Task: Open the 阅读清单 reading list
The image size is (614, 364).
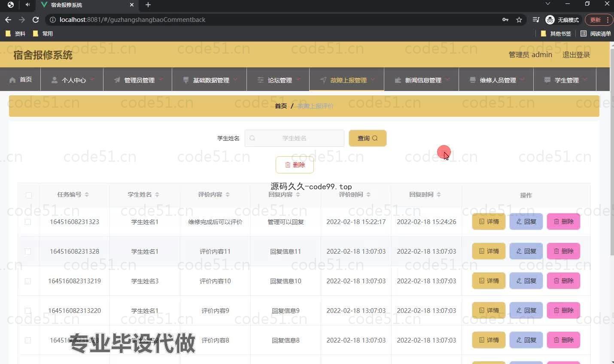Action: tap(596, 33)
